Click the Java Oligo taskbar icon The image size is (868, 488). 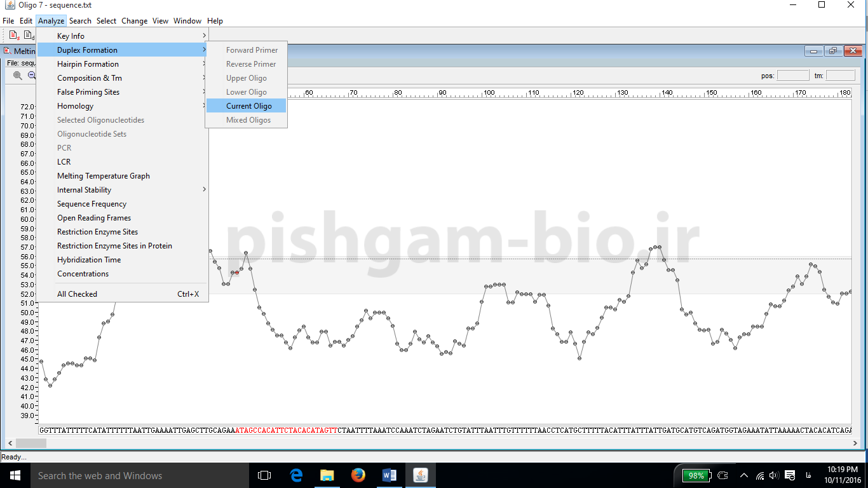coord(421,475)
